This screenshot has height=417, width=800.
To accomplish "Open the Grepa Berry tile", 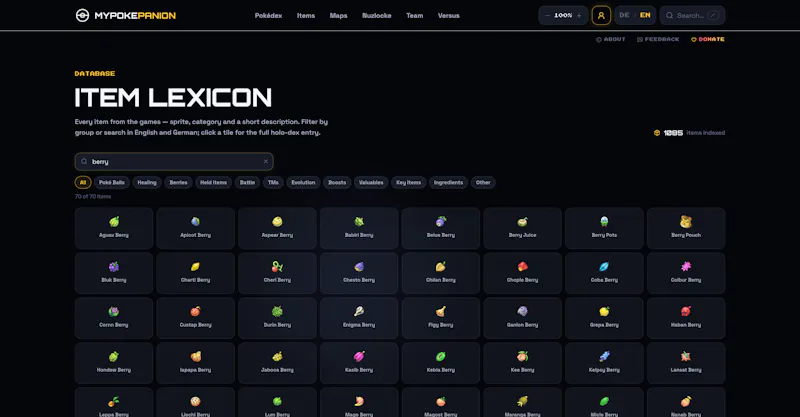I will [x=604, y=317].
